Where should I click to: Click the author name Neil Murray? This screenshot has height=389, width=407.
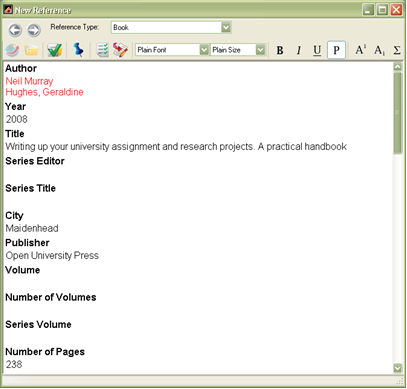coord(29,81)
